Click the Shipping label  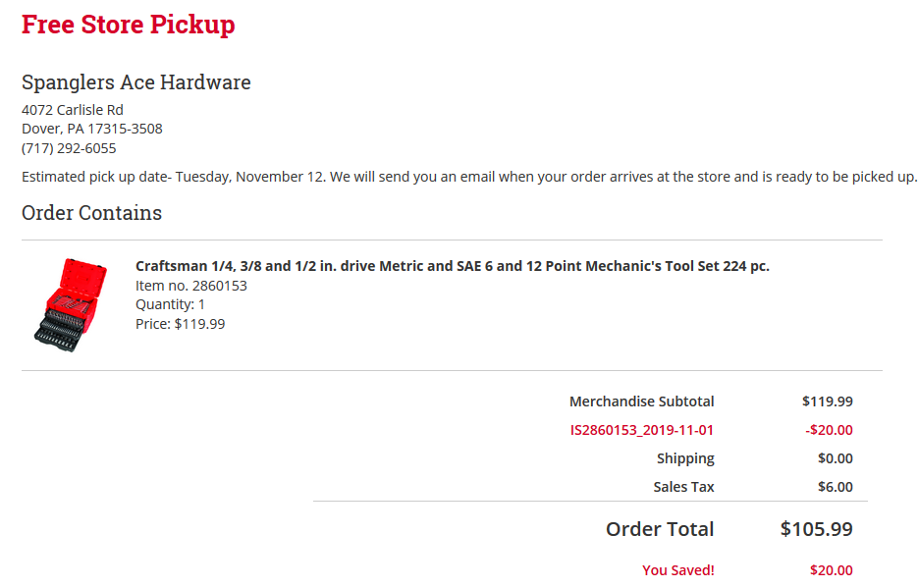[x=685, y=458]
